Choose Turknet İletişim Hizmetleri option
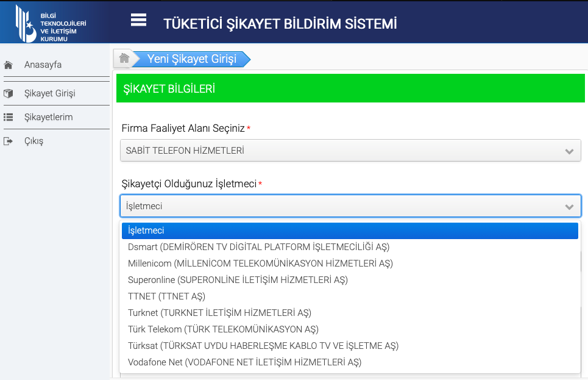Screen dimensions: 588x380 point(219,313)
